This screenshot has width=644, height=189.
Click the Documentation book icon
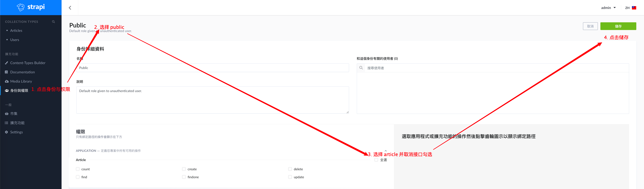point(7,72)
